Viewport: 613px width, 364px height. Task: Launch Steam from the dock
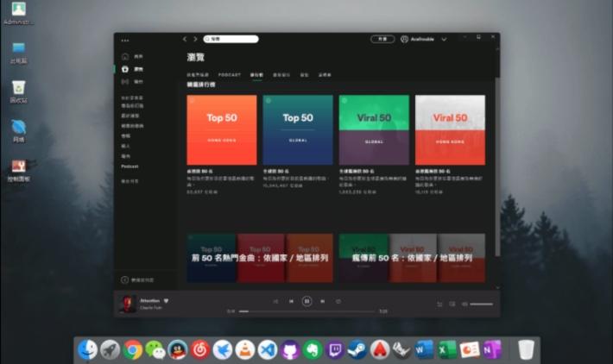coord(357,349)
